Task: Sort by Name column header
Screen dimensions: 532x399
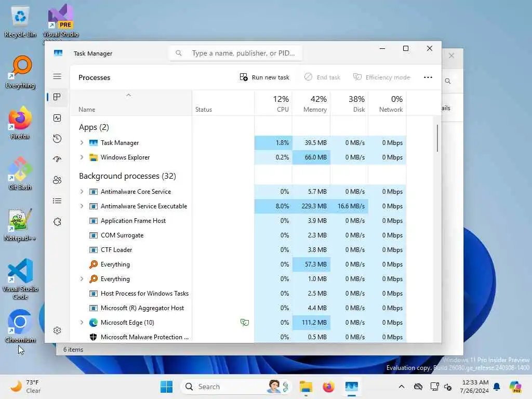Action: [131, 103]
